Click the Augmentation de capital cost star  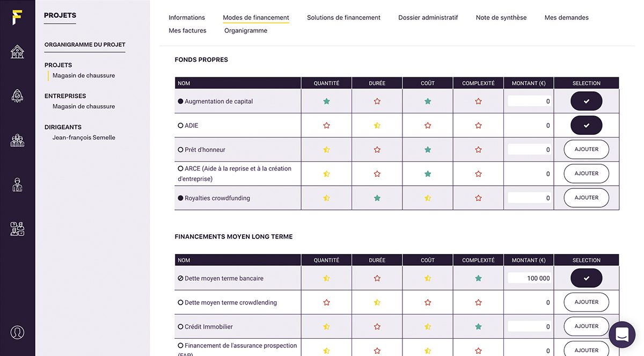[428, 101]
